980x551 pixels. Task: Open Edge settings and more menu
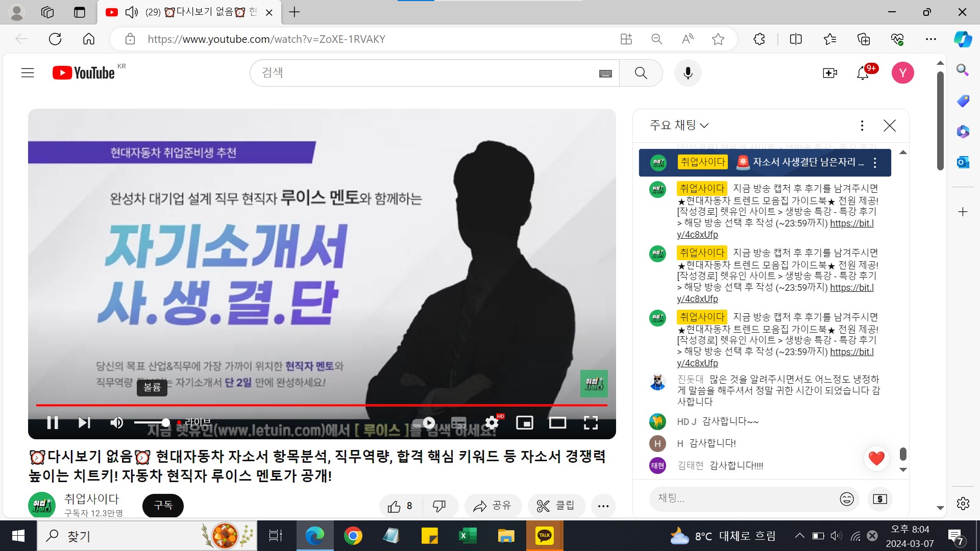pos(931,39)
